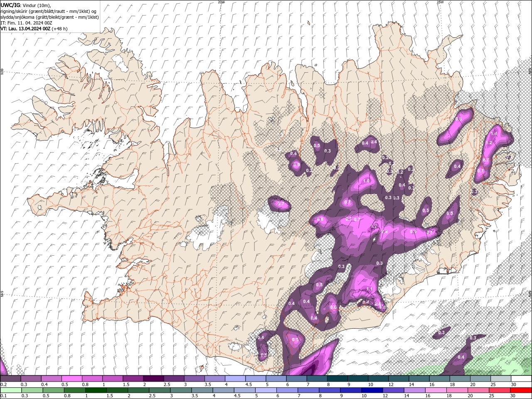This screenshot has width=532, height=399.
Task: Select the bright red 30 swatch in lower legend
Action: [520, 390]
